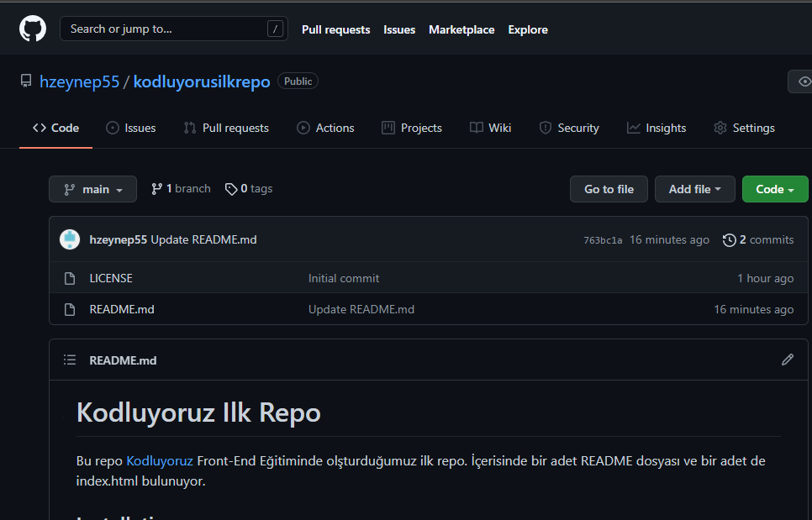Open the repository Pull requests tab
The height and width of the screenshot is (520, 812).
[226, 128]
